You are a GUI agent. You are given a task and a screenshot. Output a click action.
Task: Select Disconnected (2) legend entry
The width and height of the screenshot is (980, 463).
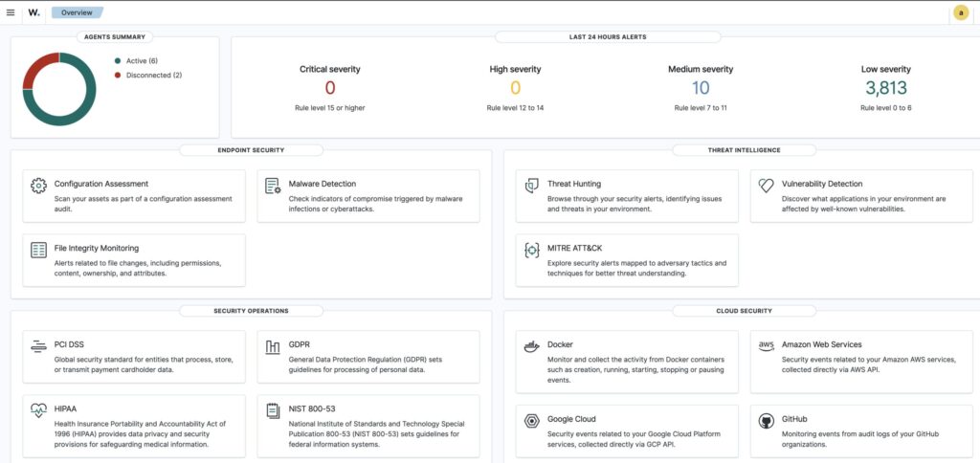coord(154,75)
